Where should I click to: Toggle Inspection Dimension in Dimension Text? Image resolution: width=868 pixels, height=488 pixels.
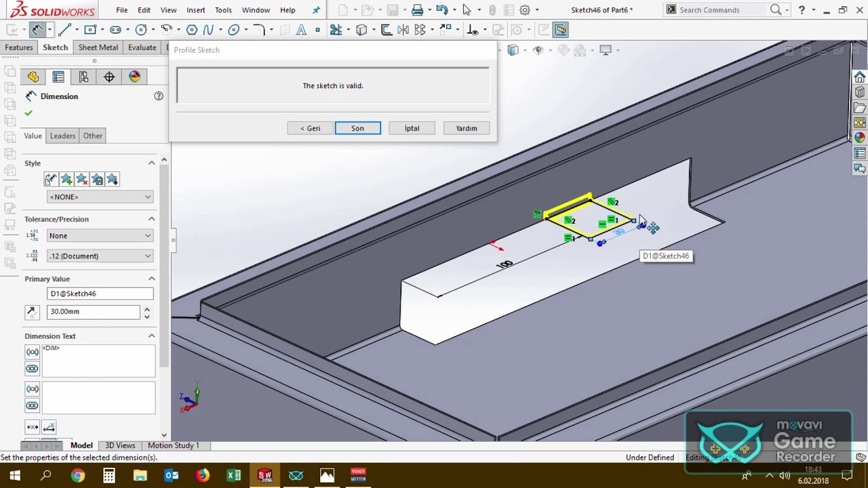[x=32, y=369]
